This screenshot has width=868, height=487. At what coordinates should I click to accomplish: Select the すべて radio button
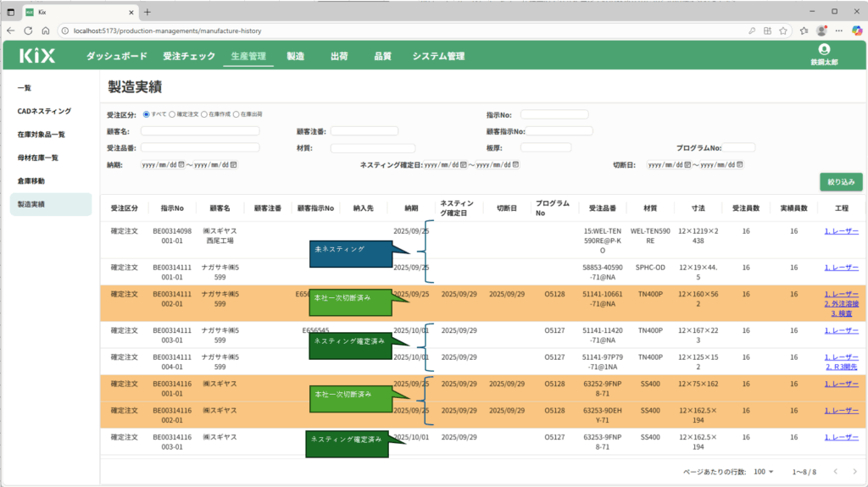coord(147,114)
